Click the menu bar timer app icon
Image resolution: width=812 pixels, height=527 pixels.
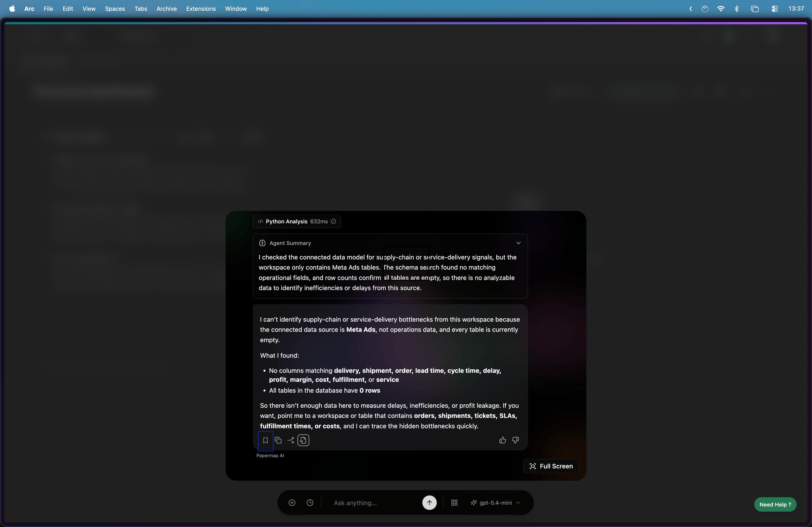705,9
